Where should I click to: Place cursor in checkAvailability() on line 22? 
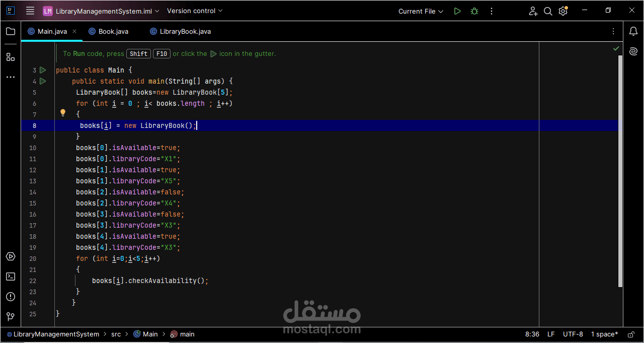pos(168,281)
